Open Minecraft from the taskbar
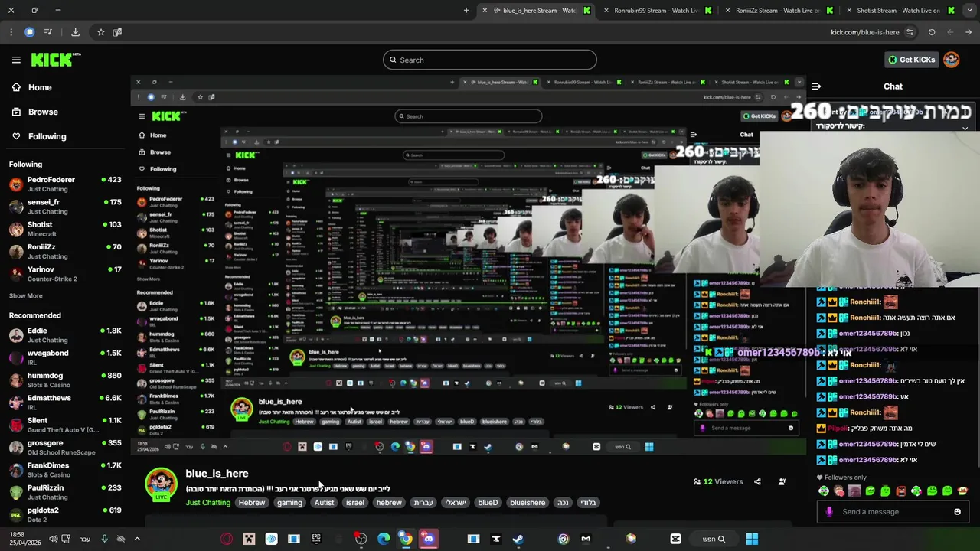The width and height of the screenshot is (980, 551). click(x=249, y=539)
